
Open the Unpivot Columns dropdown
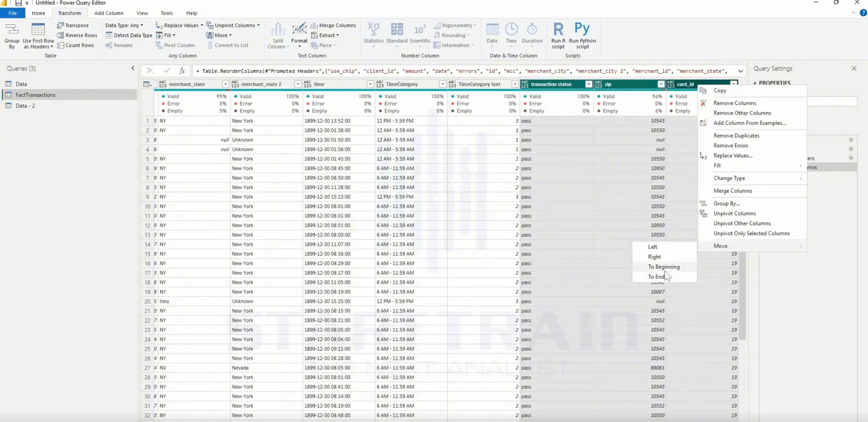pyautogui.click(x=233, y=25)
